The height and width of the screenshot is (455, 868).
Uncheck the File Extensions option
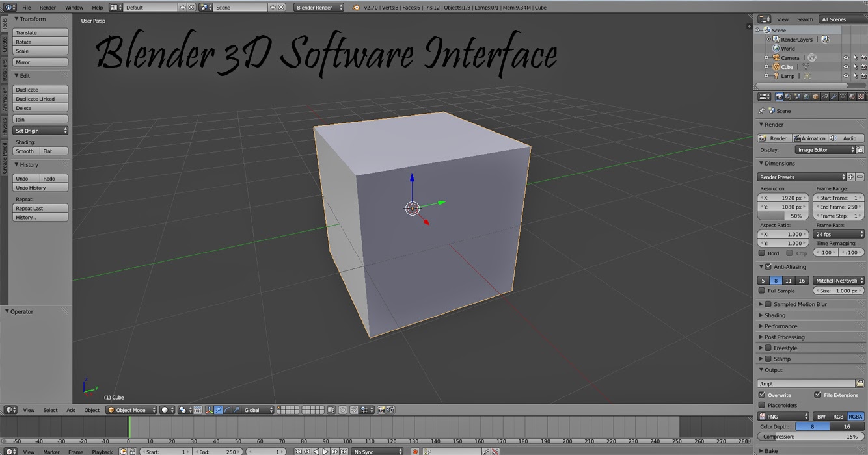[x=818, y=395]
